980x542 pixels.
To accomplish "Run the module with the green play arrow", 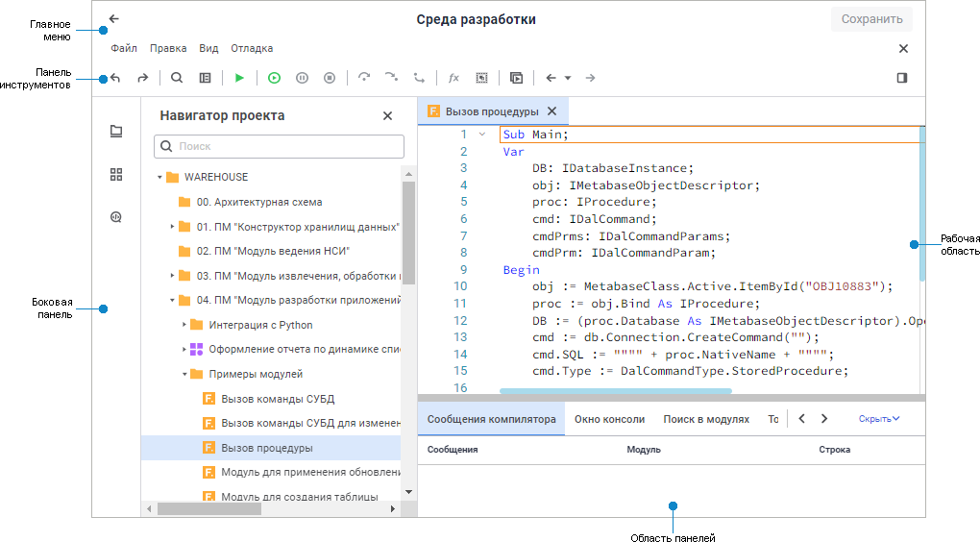I will (x=238, y=78).
